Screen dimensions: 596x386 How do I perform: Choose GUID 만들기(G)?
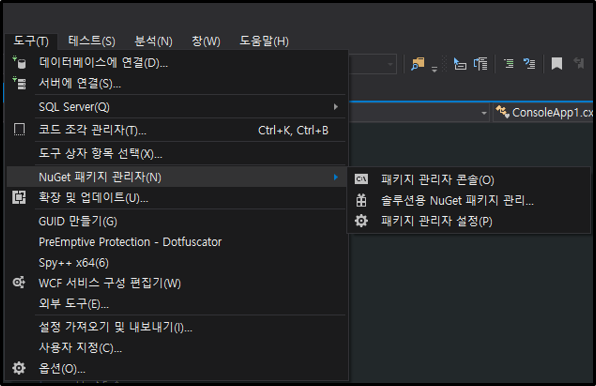[x=177, y=221]
